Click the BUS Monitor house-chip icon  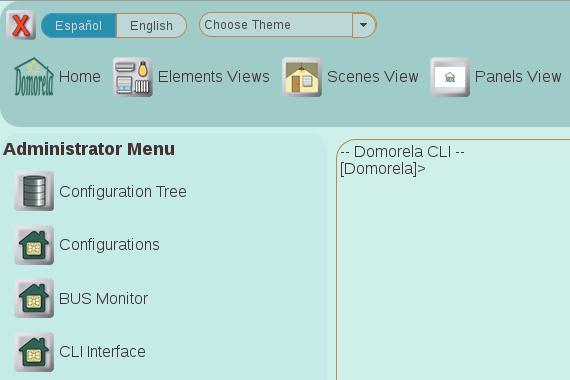[x=34, y=298]
